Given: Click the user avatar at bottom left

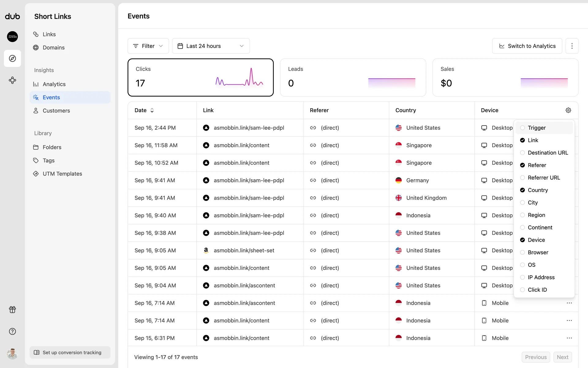Looking at the screenshot, I should coord(12,354).
